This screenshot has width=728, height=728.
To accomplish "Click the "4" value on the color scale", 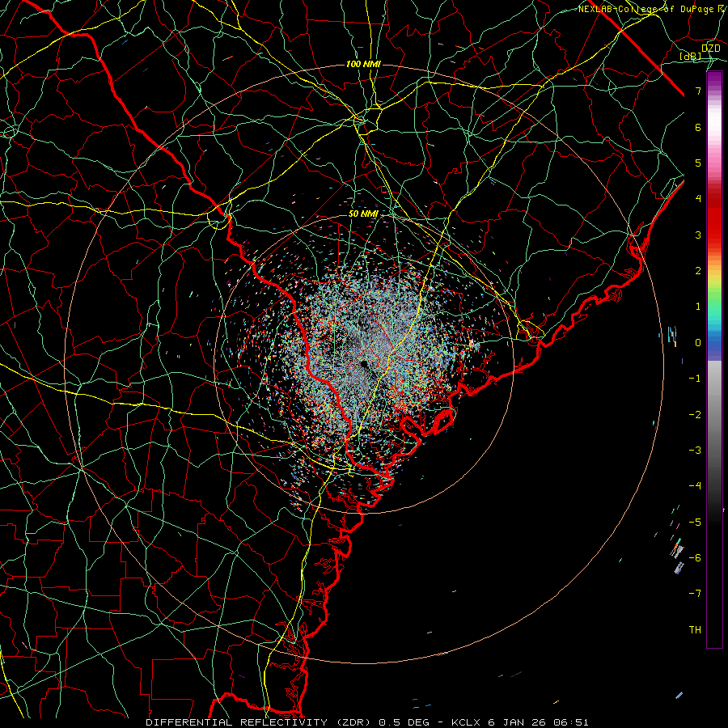I will [x=698, y=199].
